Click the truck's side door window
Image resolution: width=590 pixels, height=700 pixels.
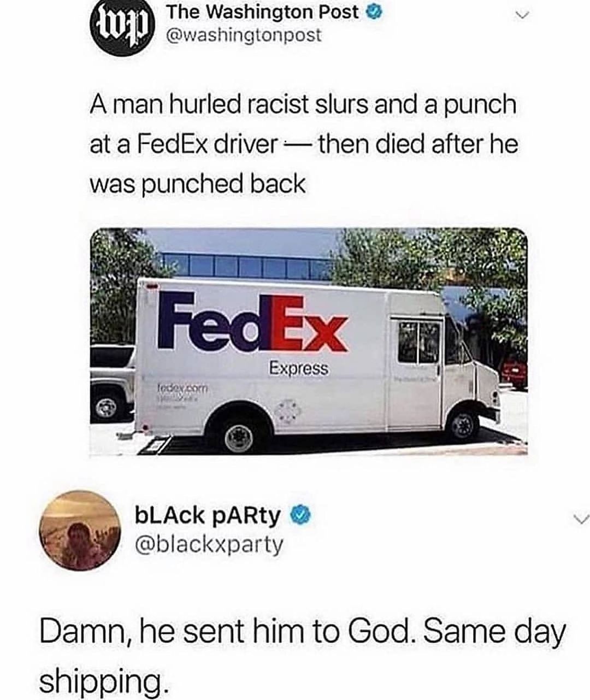click(x=419, y=342)
